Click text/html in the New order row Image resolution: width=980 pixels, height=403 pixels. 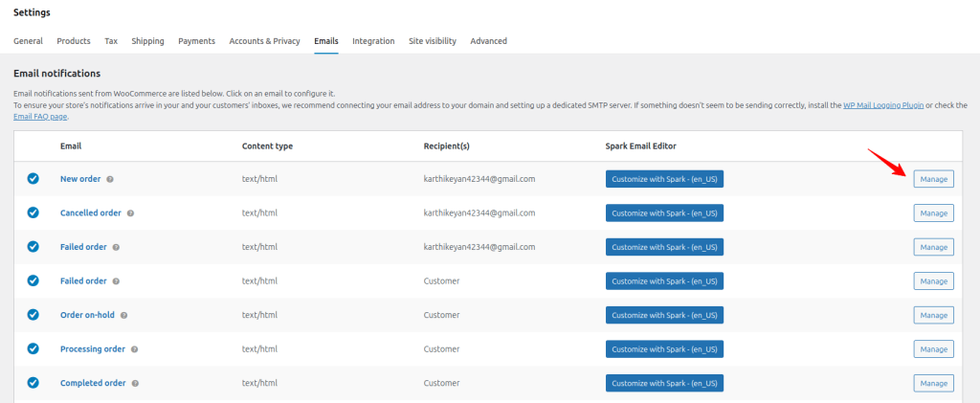259,179
